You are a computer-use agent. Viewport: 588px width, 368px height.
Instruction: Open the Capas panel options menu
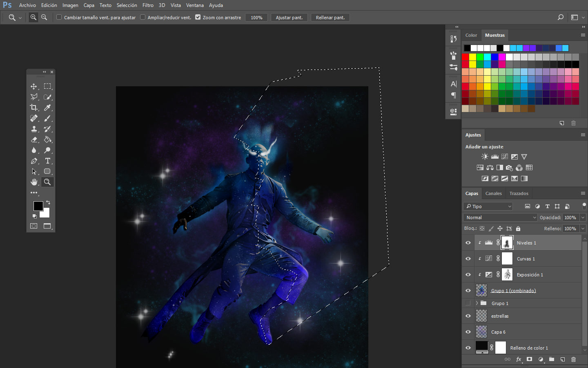[x=583, y=193]
